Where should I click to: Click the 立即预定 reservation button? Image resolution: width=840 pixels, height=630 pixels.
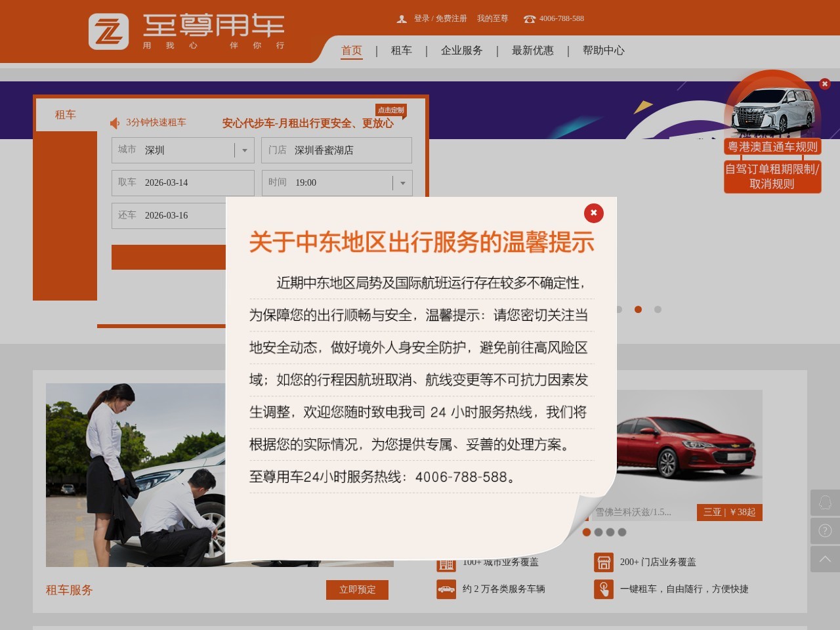[x=357, y=590]
